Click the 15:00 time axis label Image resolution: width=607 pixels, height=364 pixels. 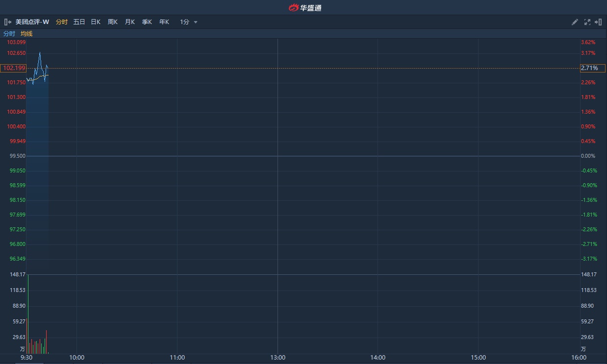(x=479, y=358)
